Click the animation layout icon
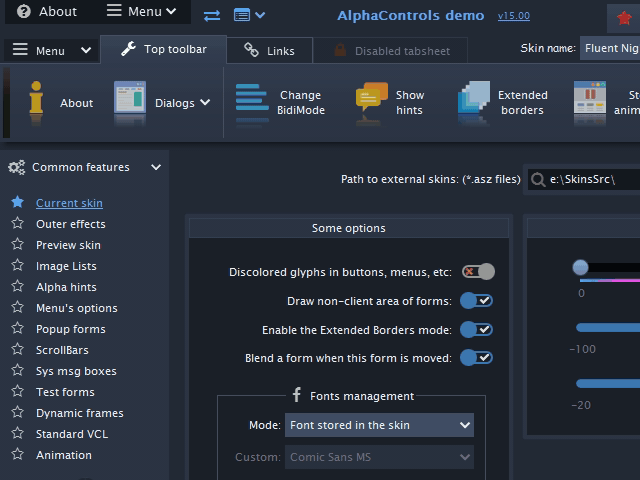640x480 pixels. pyautogui.click(x=590, y=97)
